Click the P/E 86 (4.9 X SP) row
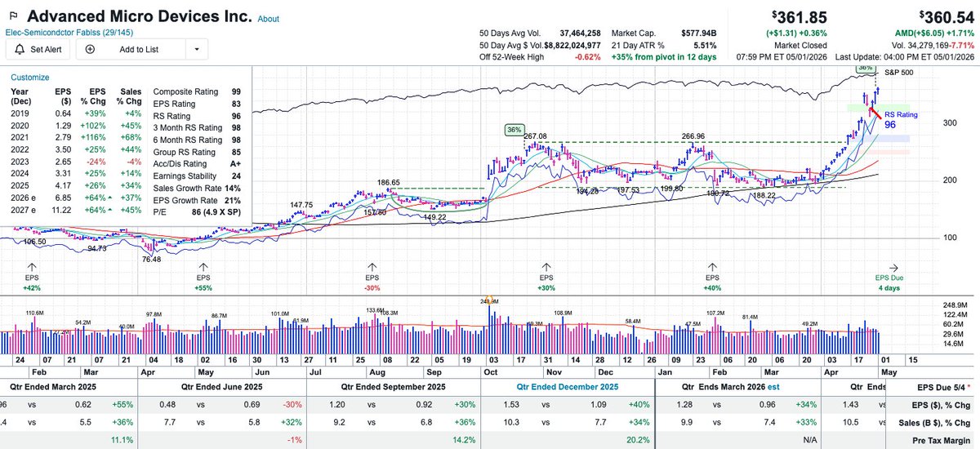 pyautogui.click(x=198, y=211)
